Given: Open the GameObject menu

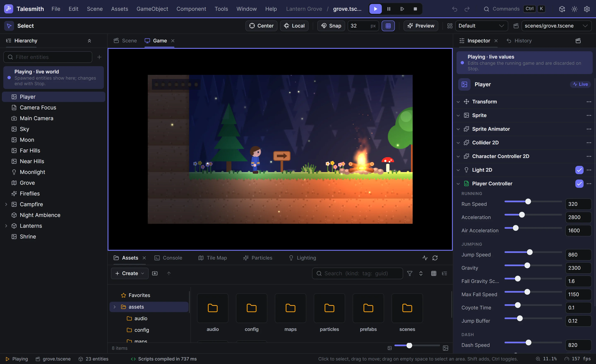Looking at the screenshot, I should pos(152,9).
